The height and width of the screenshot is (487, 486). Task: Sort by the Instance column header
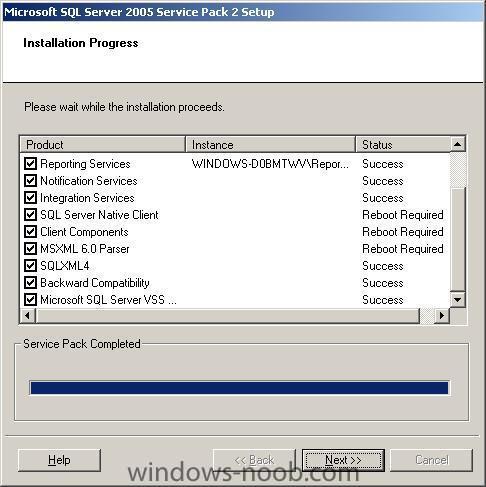click(270, 145)
